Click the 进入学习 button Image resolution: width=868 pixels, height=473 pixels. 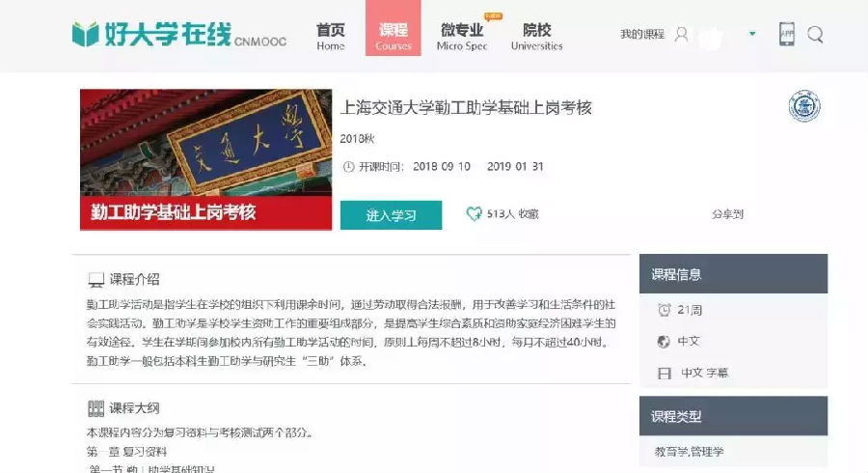click(x=391, y=215)
